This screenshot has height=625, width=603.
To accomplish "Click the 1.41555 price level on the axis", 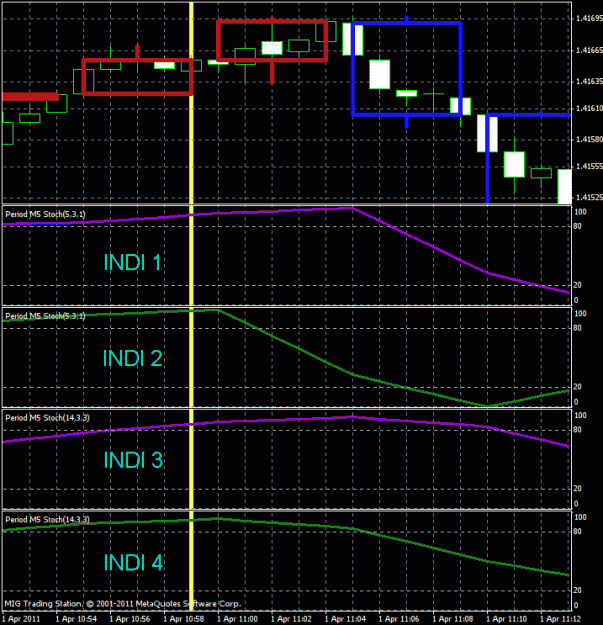I will pos(589,166).
